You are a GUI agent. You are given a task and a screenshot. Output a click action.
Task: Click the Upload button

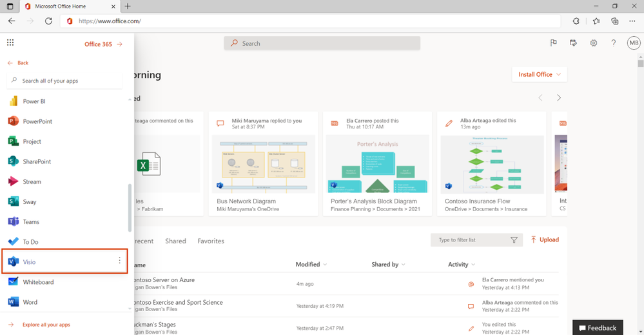point(545,239)
